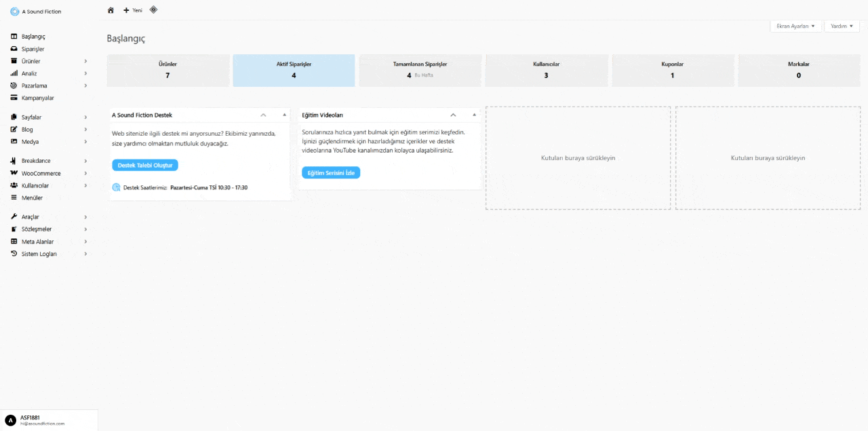Select the WooCommerce icon in sidebar
The width and height of the screenshot is (868, 431).
click(12, 173)
